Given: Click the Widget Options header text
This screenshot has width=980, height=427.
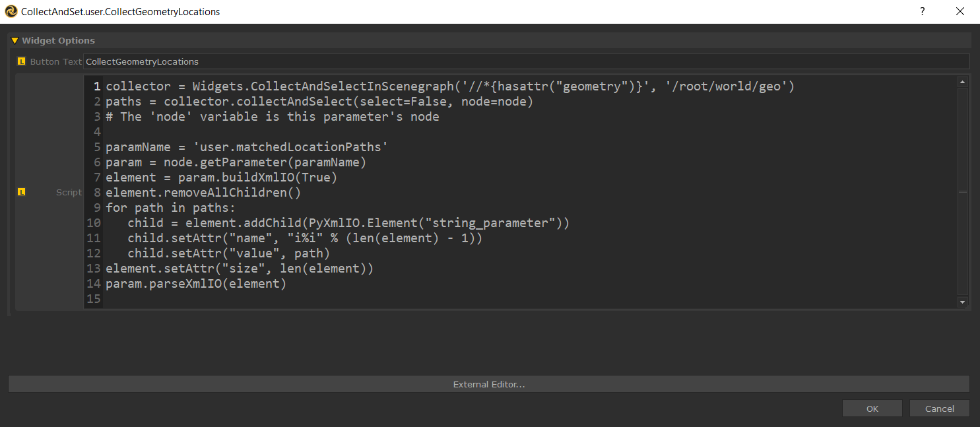Looking at the screenshot, I should [58, 41].
